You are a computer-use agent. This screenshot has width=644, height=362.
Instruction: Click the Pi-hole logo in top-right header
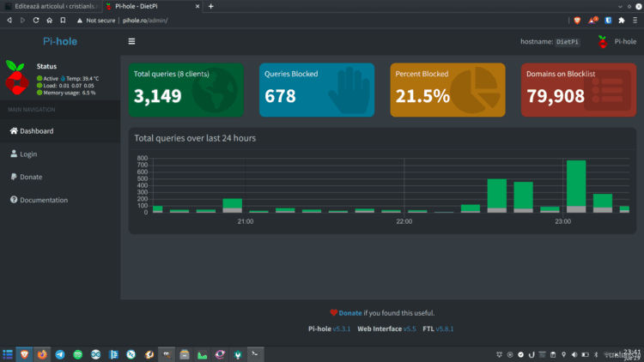[604, 41]
